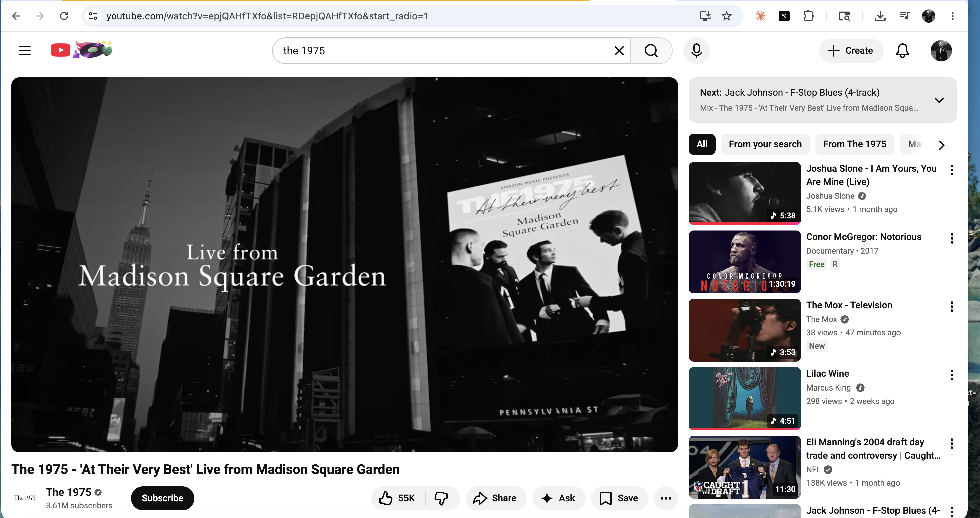The height and width of the screenshot is (518, 980).
Task: Open YouTube notifications bell
Action: 902,50
